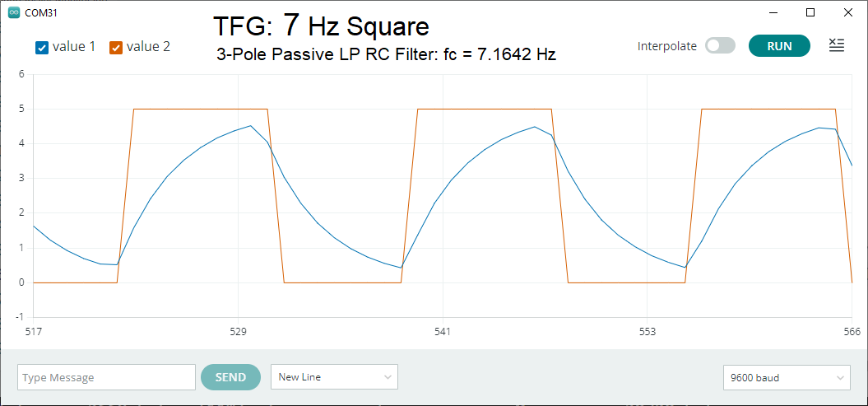Click the x-axis tick labeled 541
The height and width of the screenshot is (406, 868).
[x=443, y=332]
